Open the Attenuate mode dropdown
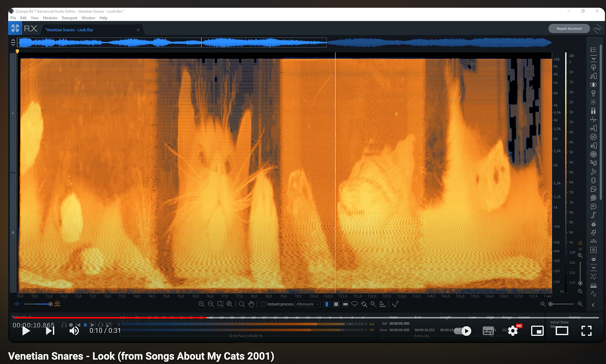Image resolution: width=606 pixels, height=364 pixels. pyautogui.click(x=308, y=304)
